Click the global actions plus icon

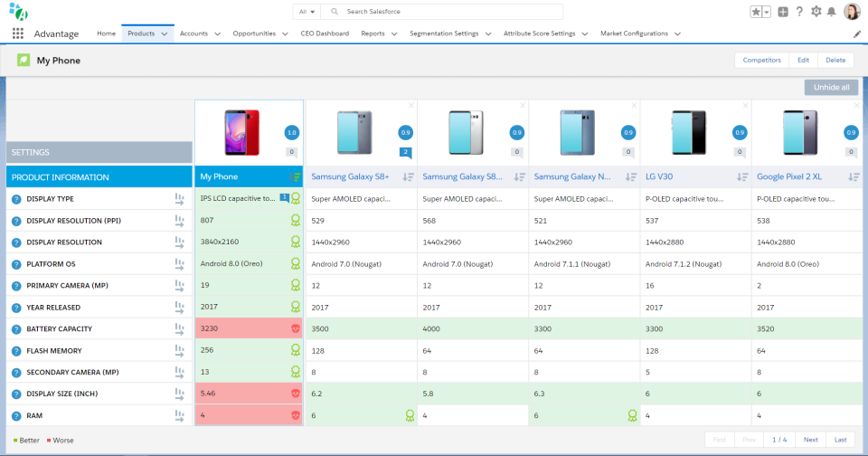pyautogui.click(x=782, y=12)
